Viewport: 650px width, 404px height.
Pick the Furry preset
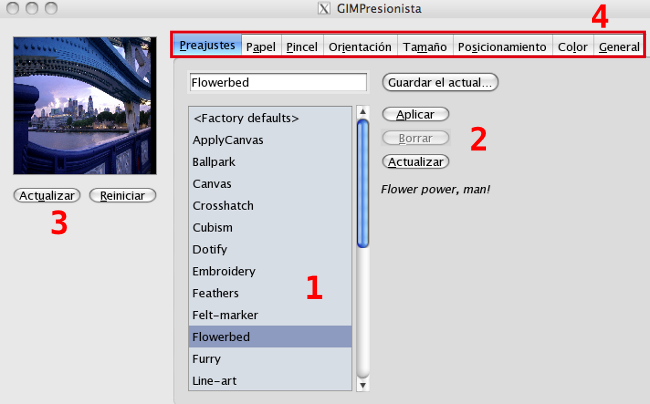270,359
